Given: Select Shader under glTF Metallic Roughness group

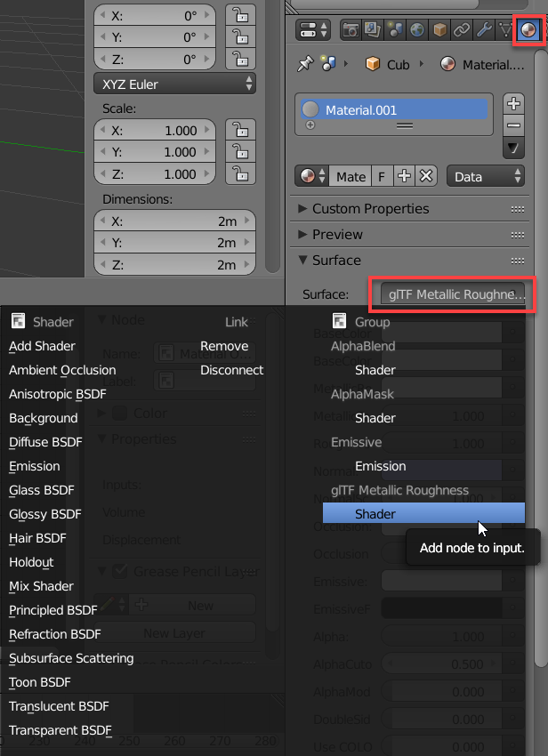Looking at the screenshot, I should click(x=423, y=513).
